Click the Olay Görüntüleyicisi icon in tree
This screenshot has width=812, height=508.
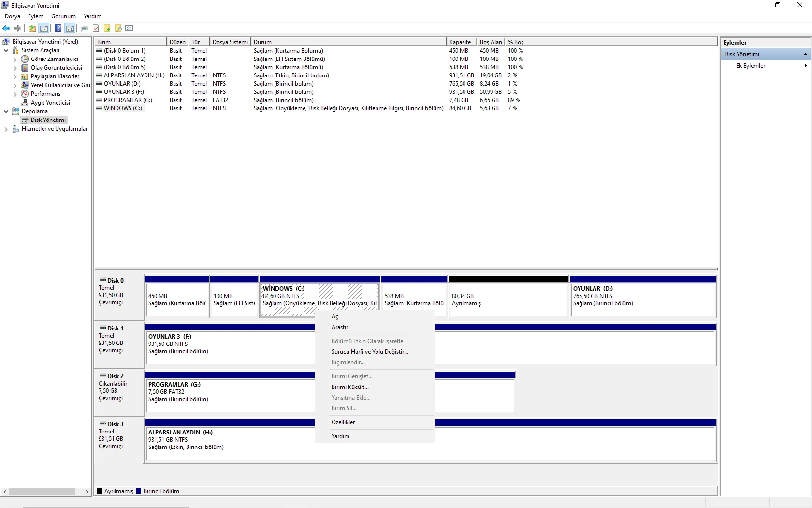tap(25, 68)
